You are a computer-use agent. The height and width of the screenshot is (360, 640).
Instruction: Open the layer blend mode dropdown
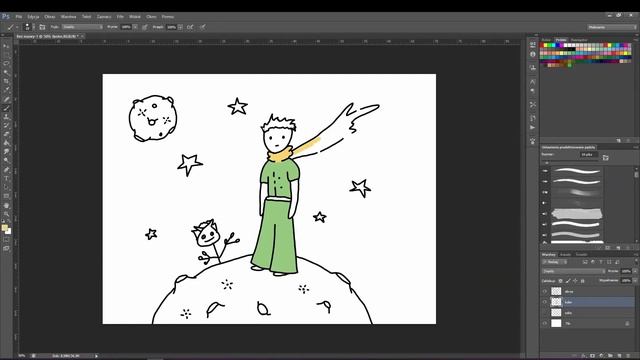click(x=573, y=271)
